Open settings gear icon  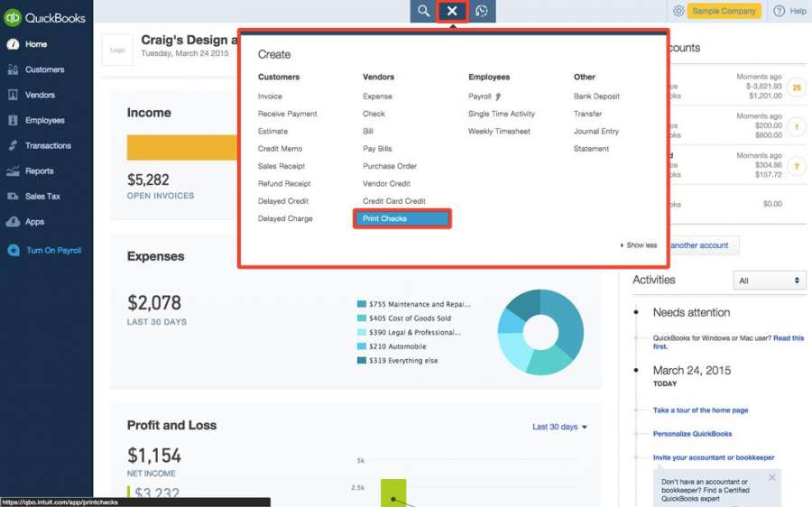[x=678, y=11]
